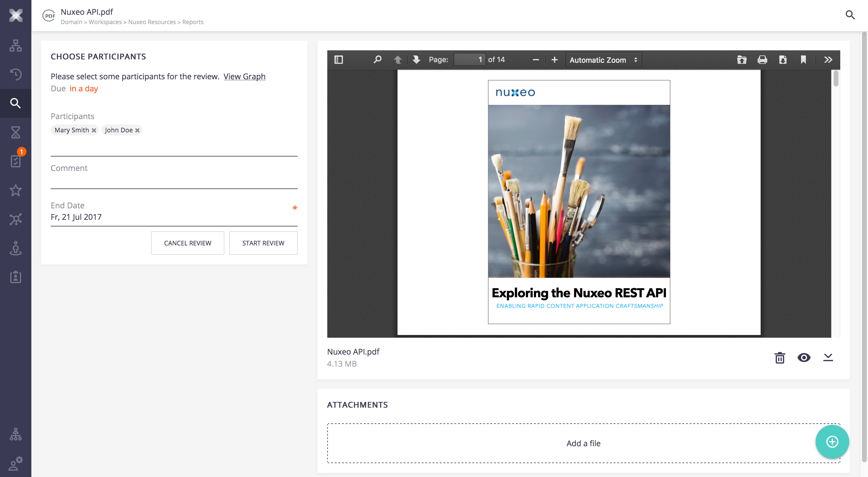
Task: Go to previous PDF page
Action: tap(398, 60)
